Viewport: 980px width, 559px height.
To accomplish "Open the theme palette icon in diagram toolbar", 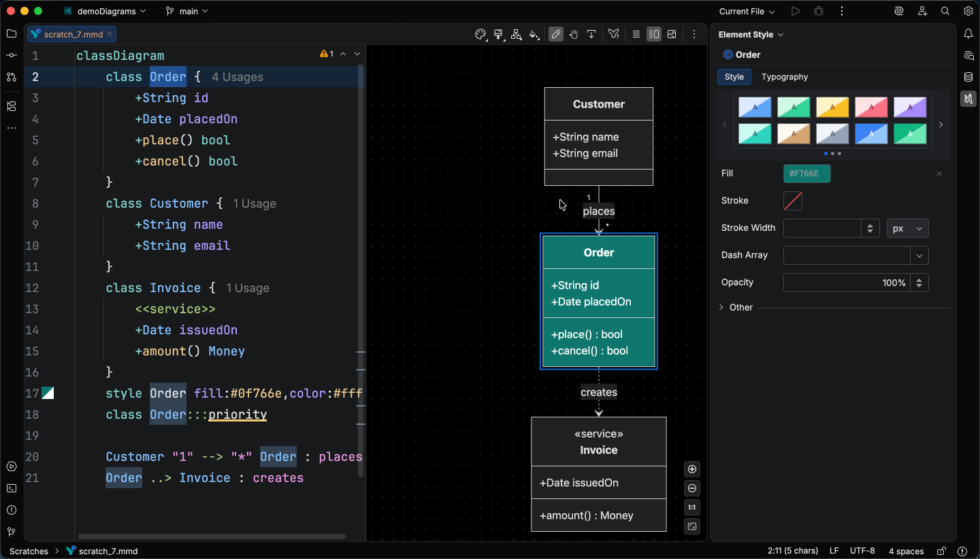I will (x=480, y=34).
